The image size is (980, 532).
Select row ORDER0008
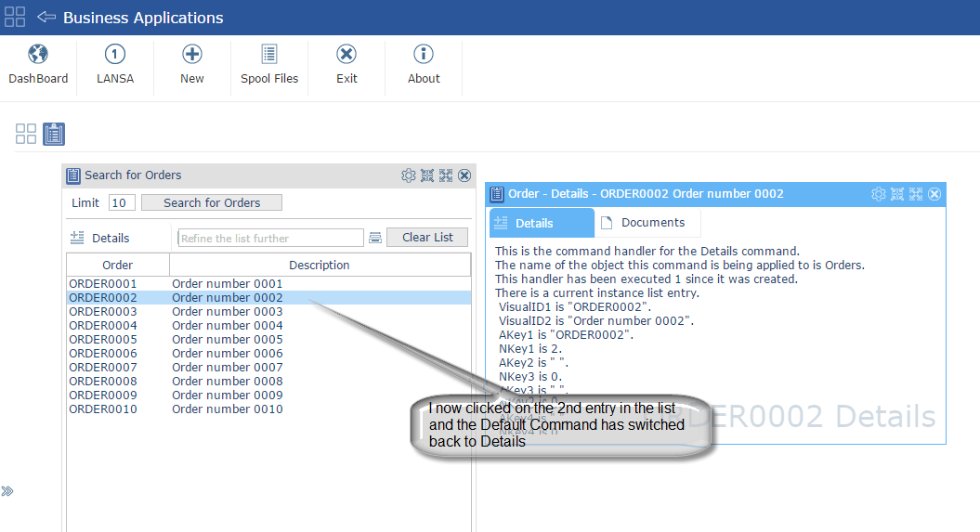268,381
